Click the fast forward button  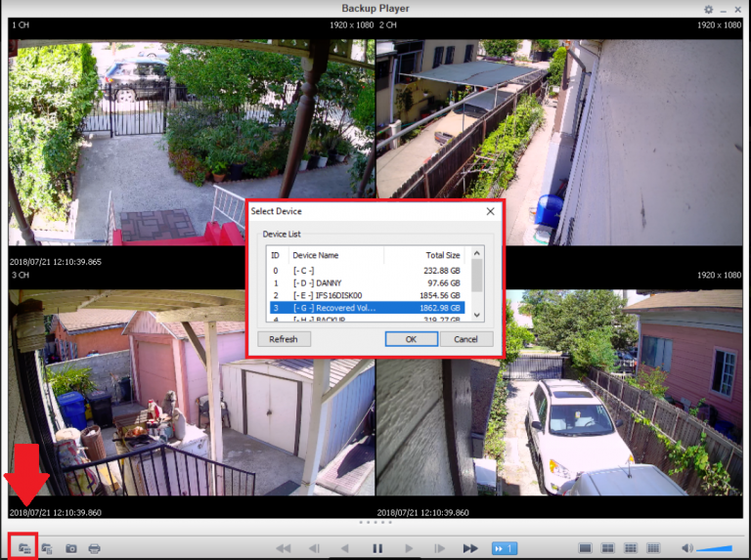tap(469, 548)
